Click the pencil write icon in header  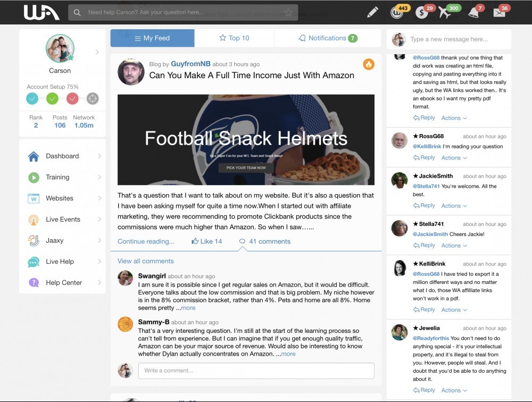372,12
